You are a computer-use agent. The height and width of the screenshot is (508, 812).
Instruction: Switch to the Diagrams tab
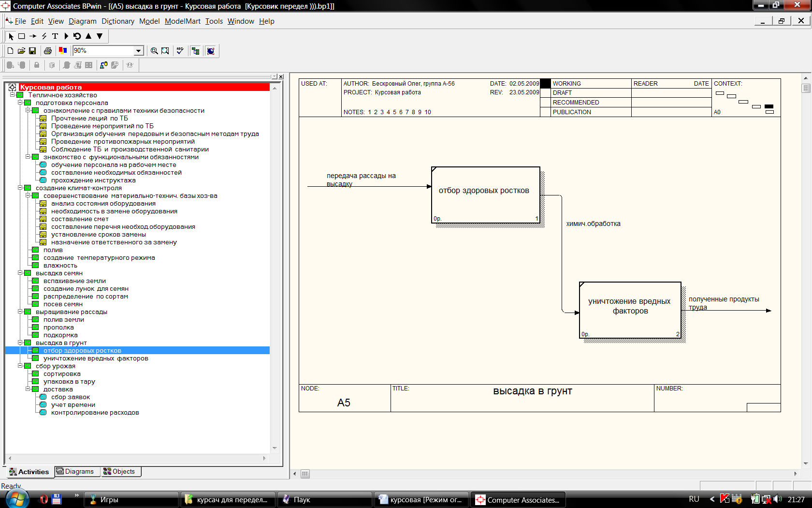75,472
